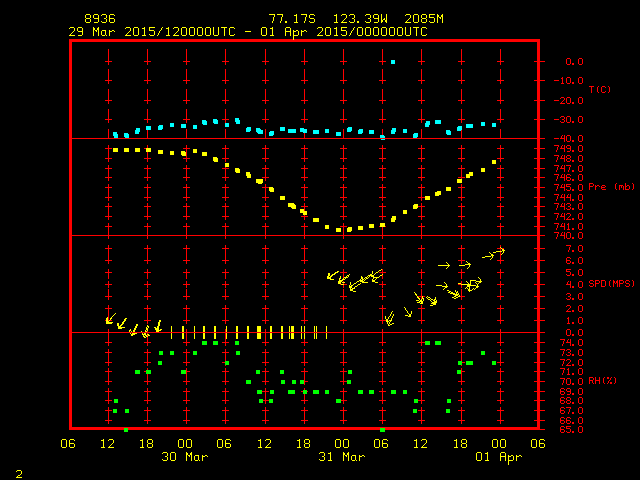Viewport: 640px width, 480px height.
Task: Click the SPD(MPS) wind speed label
Action: point(611,283)
